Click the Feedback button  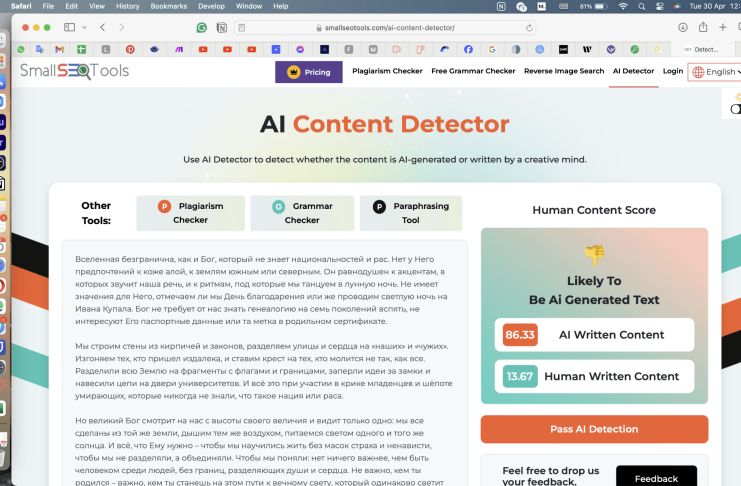656,477
